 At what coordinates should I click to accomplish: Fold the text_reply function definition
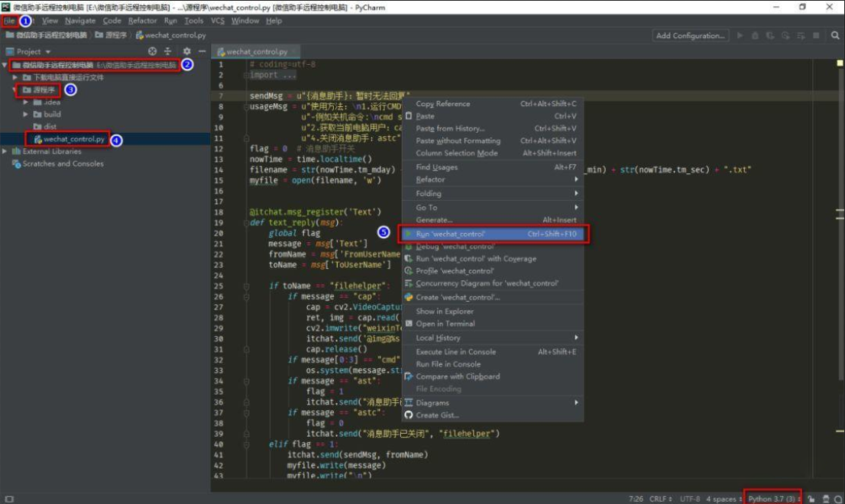tap(246, 222)
